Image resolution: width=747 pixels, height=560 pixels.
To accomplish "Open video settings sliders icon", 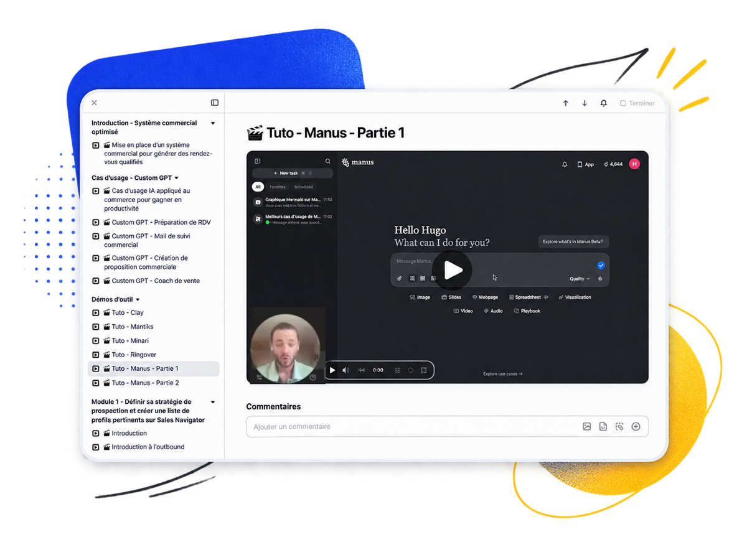I will pyautogui.click(x=398, y=370).
